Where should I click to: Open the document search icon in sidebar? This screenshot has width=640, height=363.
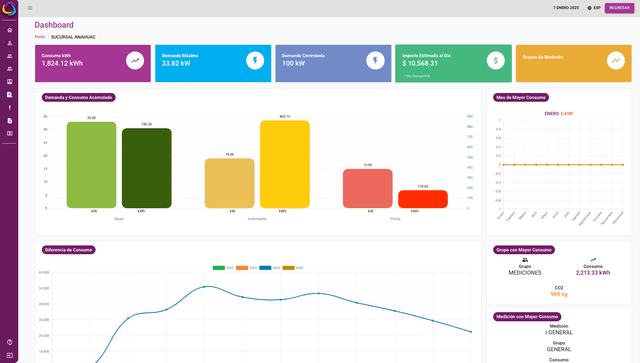pos(9,95)
